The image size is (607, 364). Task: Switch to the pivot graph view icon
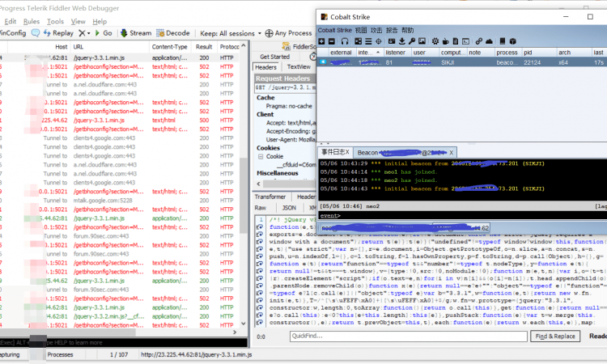(358, 41)
